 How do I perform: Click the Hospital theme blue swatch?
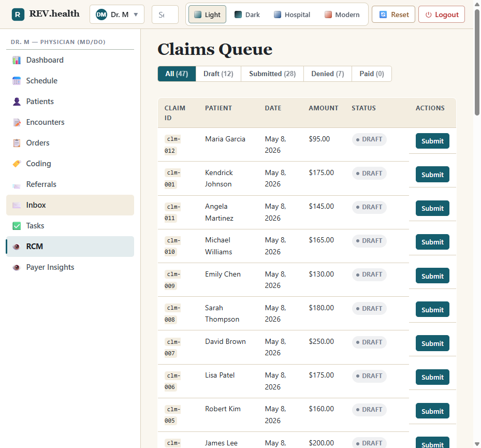click(x=278, y=15)
